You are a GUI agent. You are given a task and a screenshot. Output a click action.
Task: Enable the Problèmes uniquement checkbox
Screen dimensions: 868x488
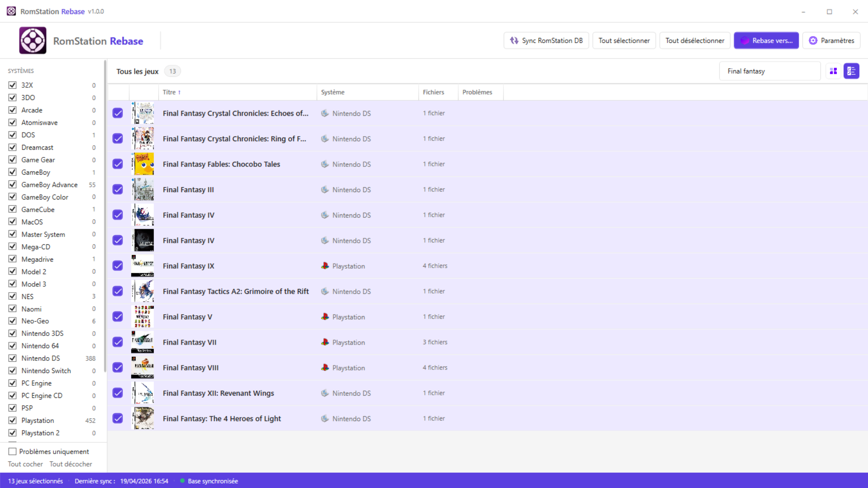tap(13, 451)
